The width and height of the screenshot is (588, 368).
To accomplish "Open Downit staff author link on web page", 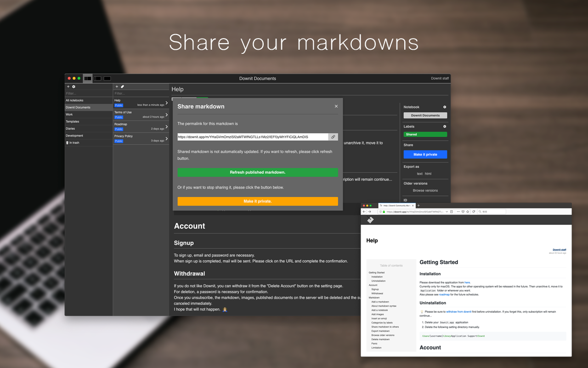I will (x=560, y=250).
